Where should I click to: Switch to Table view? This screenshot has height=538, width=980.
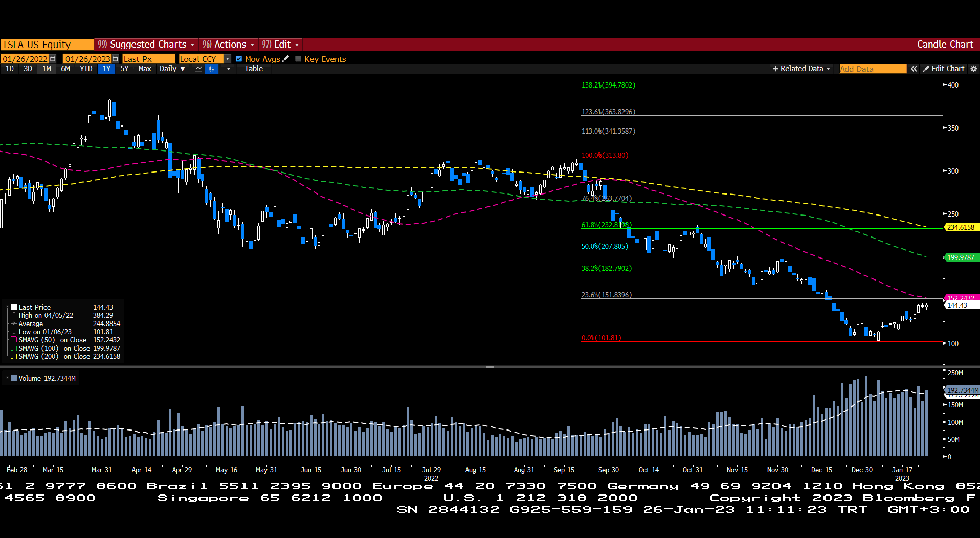pyautogui.click(x=254, y=69)
